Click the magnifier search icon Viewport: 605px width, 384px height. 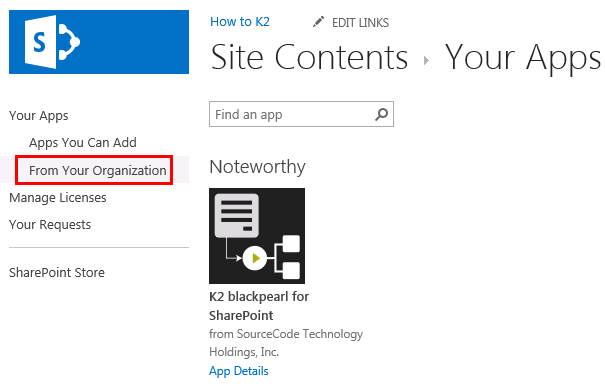(x=381, y=114)
